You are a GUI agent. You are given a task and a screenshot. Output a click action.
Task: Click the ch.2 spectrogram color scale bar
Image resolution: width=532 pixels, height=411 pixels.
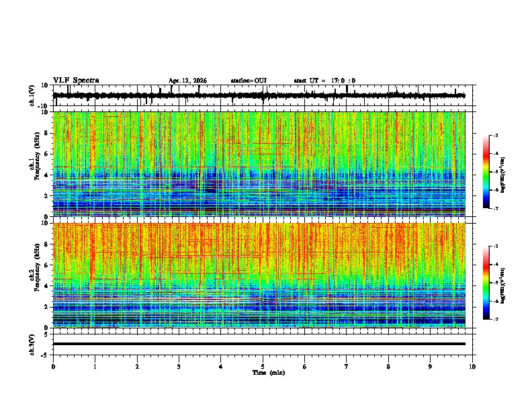tap(486, 283)
